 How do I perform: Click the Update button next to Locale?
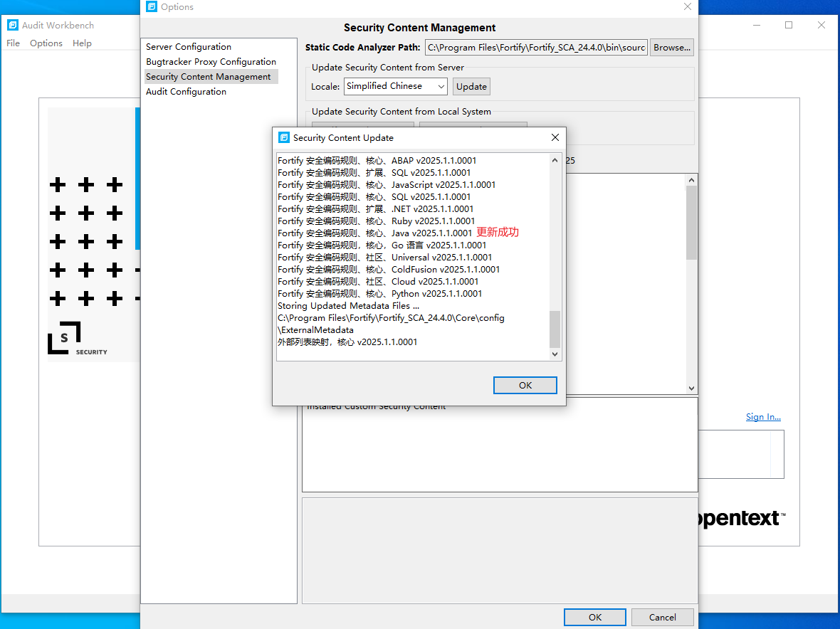click(x=471, y=86)
